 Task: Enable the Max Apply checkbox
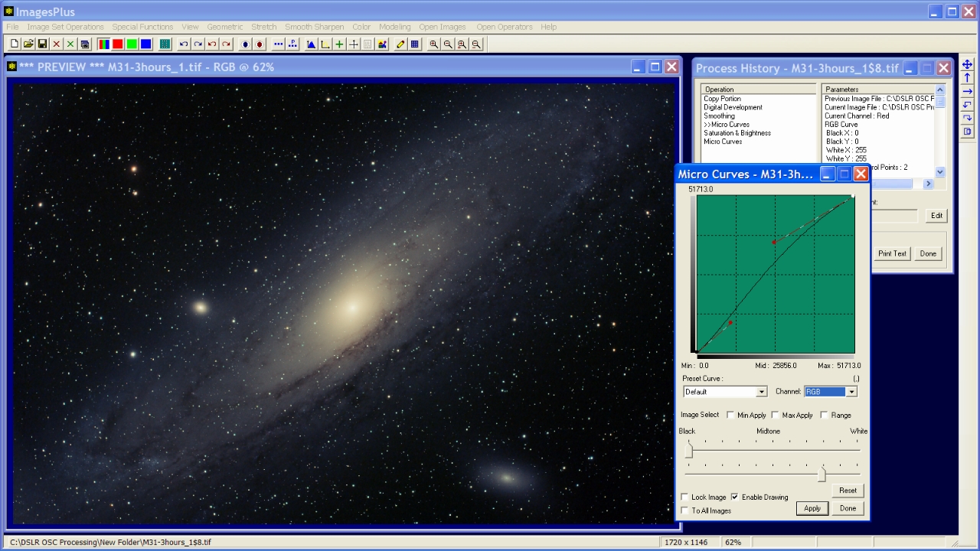776,415
